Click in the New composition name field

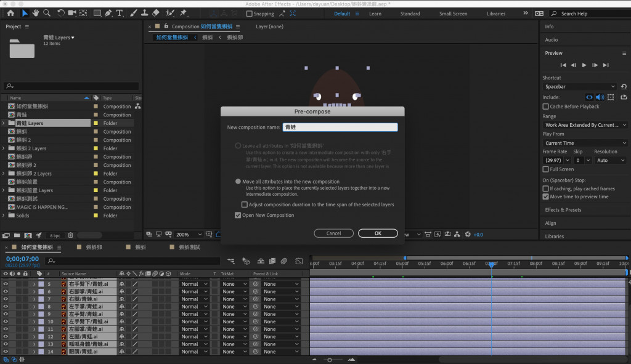pyautogui.click(x=340, y=127)
